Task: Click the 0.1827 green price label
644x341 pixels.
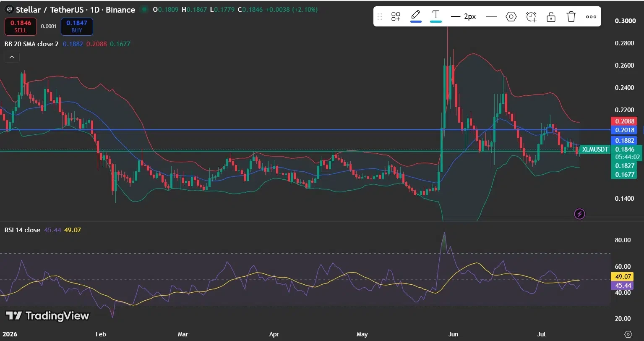Action: pos(625,166)
